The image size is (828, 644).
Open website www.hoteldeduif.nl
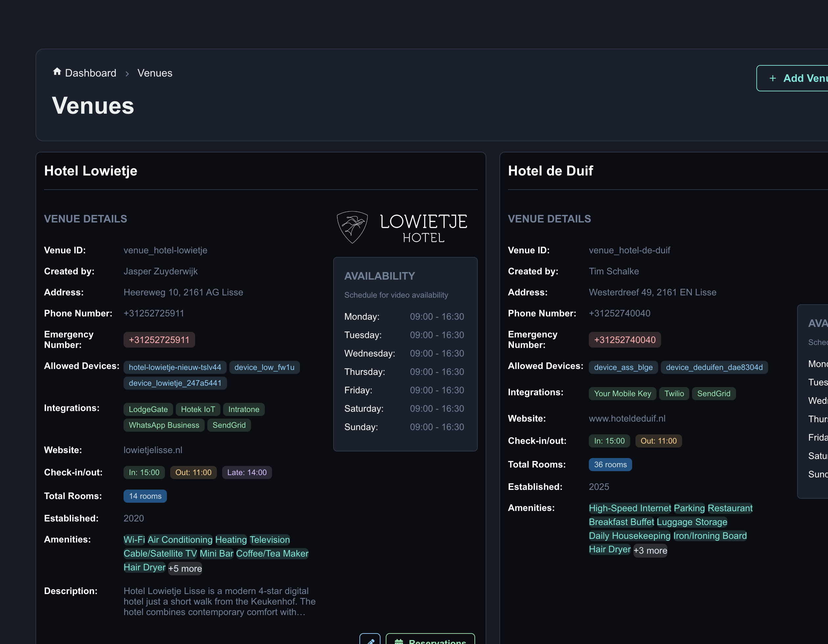pos(627,419)
